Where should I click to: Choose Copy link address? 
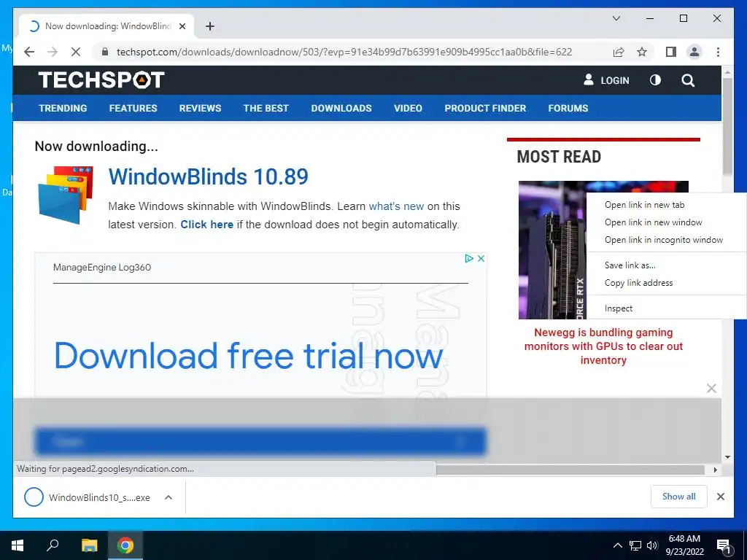[x=666, y=283]
